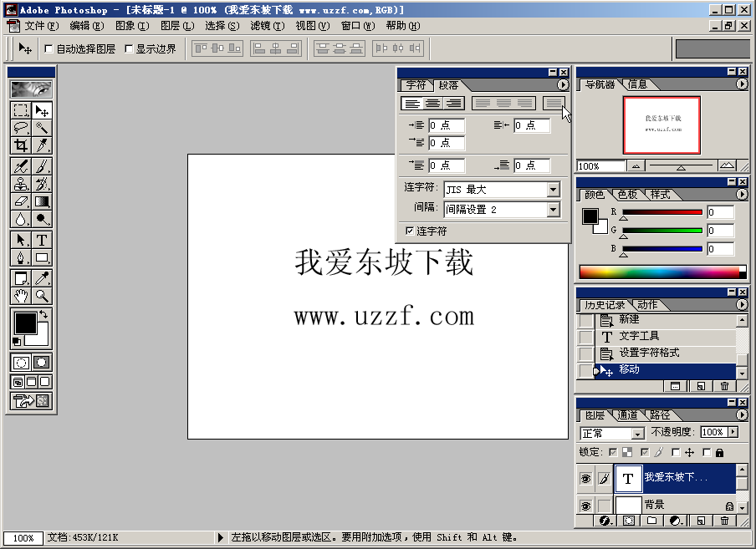The height and width of the screenshot is (549, 756).
Task: Open the layer blend mode dropdown
Action: point(637,434)
